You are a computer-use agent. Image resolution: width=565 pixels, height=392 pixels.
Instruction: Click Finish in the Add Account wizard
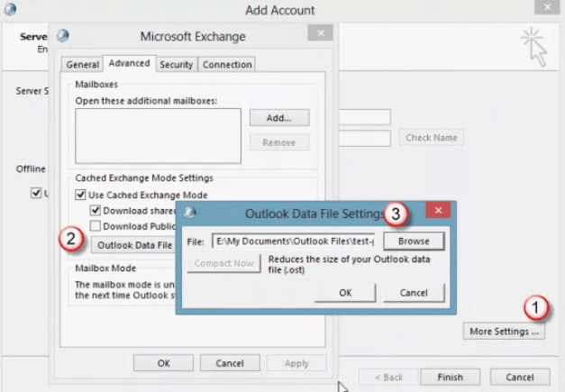[450, 377]
